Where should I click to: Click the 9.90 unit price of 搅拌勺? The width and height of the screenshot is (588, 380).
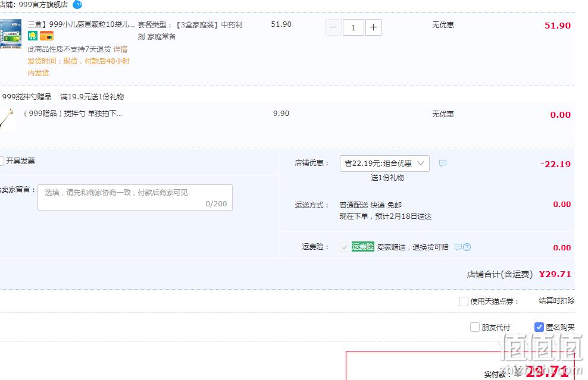281,114
